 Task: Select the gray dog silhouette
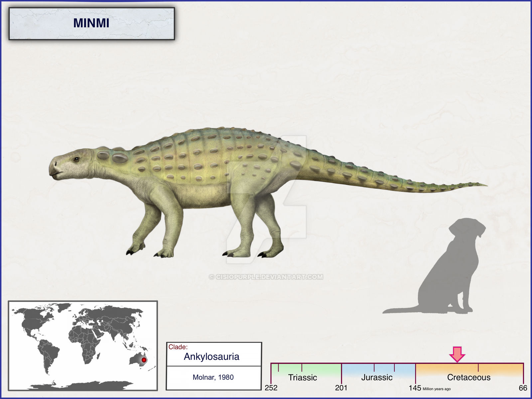[x=434, y=266]
